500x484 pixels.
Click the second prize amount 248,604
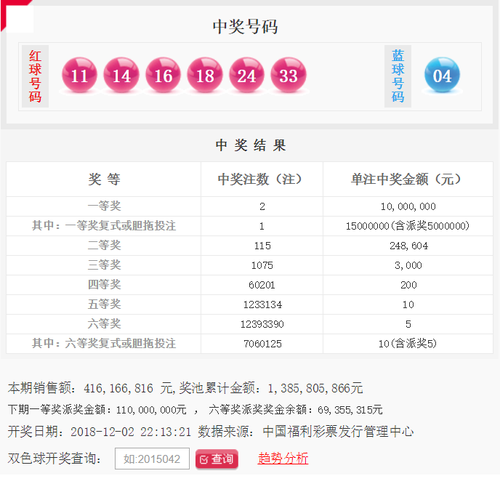click(x=409, y=246)
